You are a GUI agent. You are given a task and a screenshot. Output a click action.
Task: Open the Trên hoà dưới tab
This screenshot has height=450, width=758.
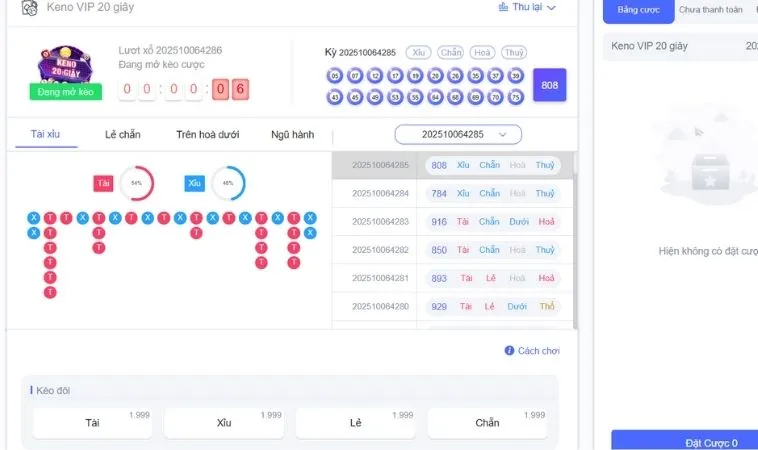coord(207,134)
